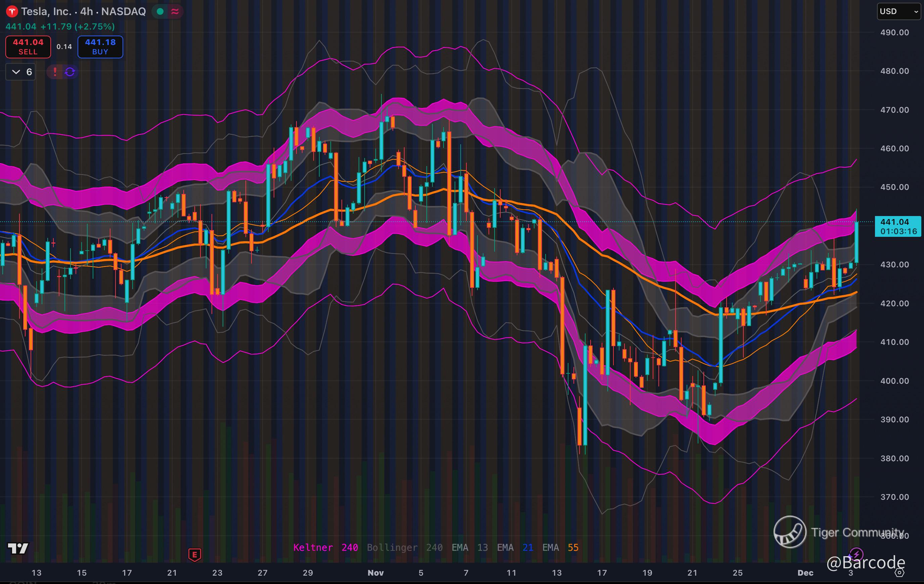
Task: Click the 4h timeframe in the title
Action: (86, 11)
